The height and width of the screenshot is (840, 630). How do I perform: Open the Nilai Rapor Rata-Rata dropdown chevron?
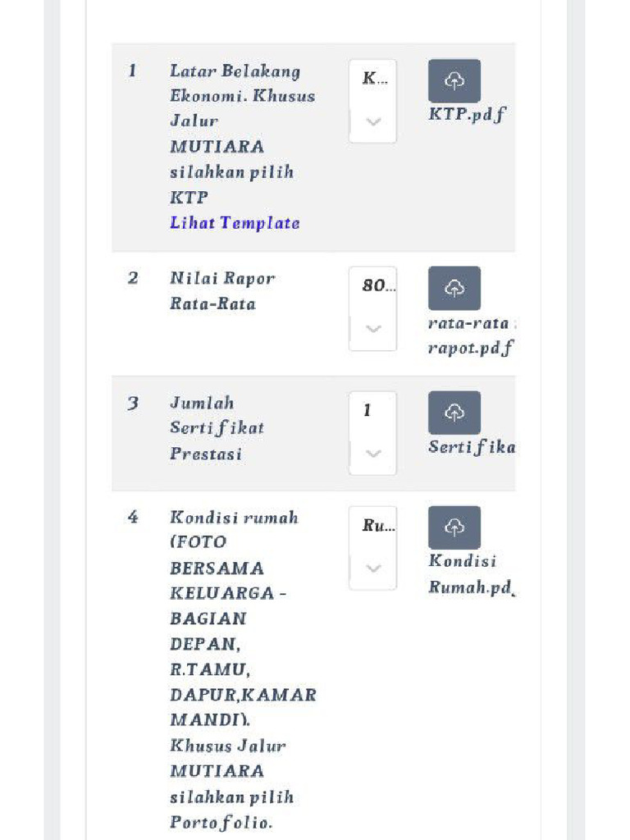click(x=373, y=329)
